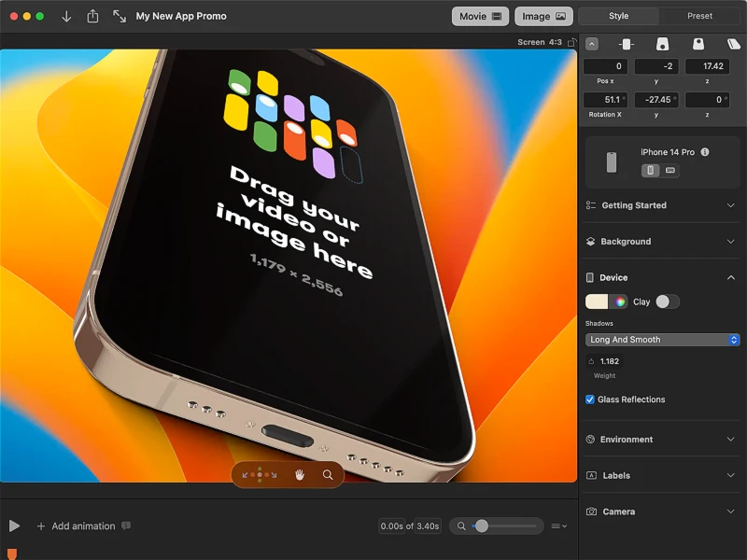Click Add animation

[x=77, y=526]
